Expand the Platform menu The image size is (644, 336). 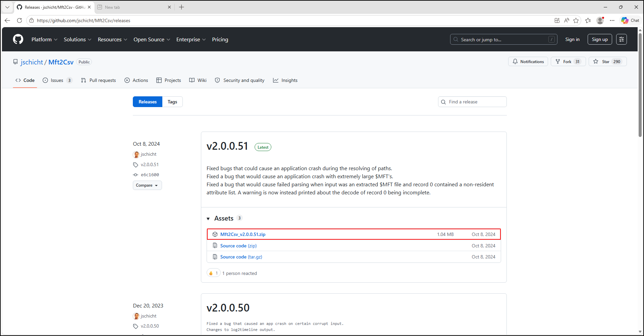[44, 39]
